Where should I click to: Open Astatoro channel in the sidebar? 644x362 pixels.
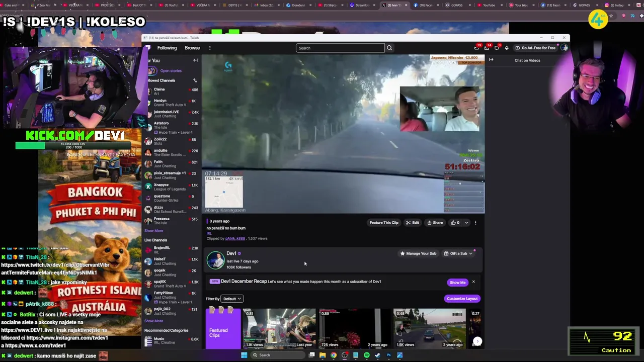pyautogui.click(x=171, y=128)
